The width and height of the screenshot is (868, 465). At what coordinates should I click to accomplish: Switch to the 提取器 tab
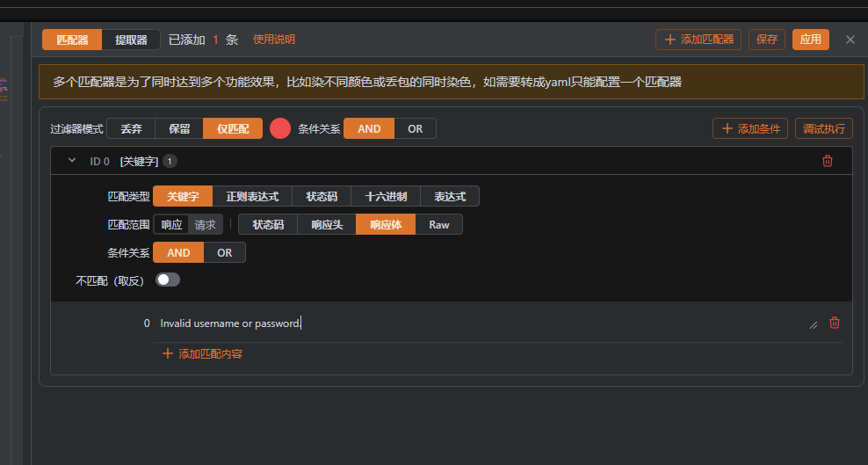tap(131, 40)
